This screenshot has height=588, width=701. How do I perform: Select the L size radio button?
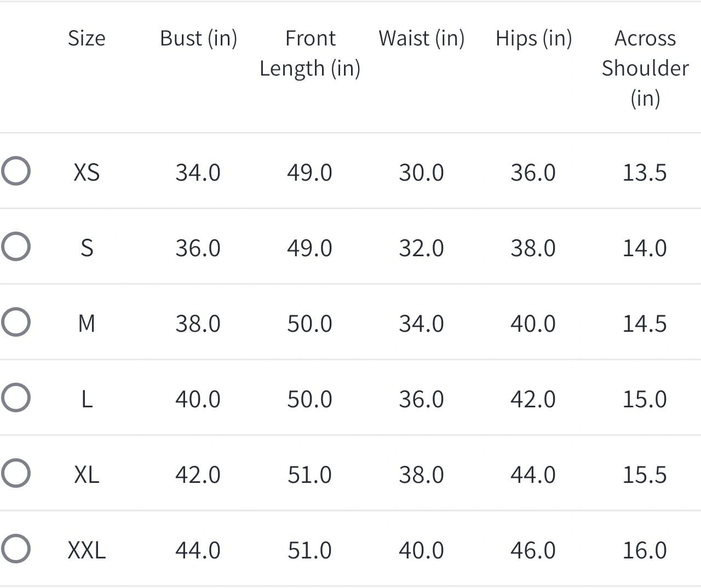click(x=15, y=397)
